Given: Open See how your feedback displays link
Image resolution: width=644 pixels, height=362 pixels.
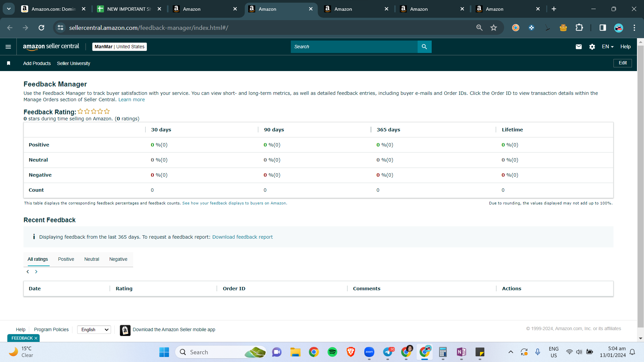Looking at the screenshot, I should (x=235, y=203).
